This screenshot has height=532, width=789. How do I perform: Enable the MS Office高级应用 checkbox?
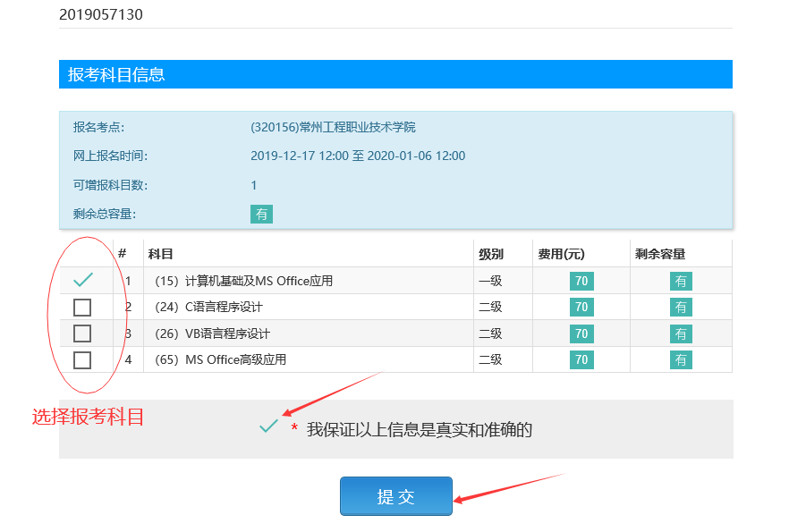pyautogui.click(x=82, y=360)
